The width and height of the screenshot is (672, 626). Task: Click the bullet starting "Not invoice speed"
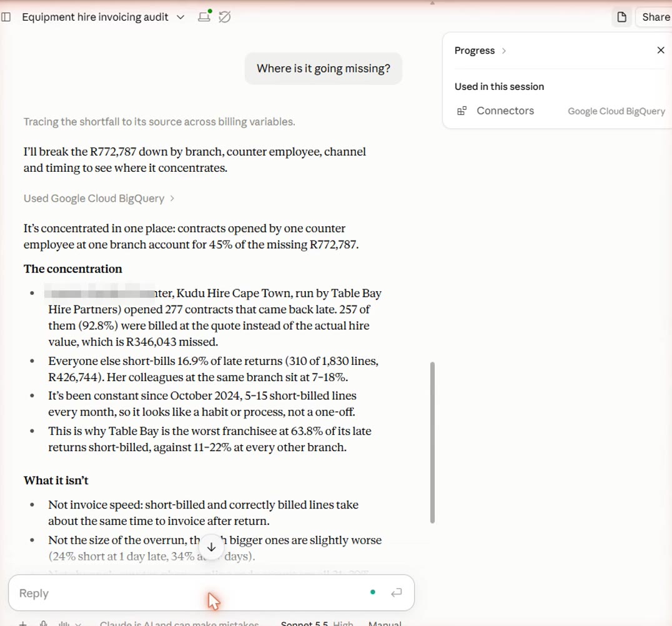(203, 513)
